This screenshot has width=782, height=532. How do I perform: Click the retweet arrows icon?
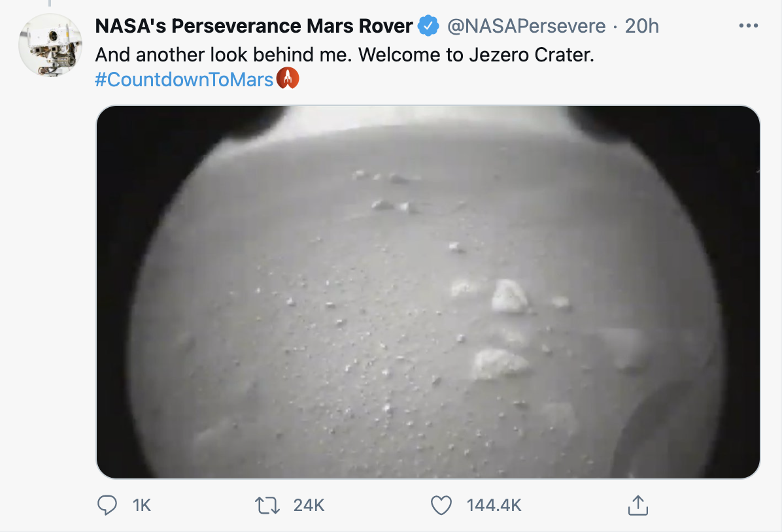tap(268, 505)
